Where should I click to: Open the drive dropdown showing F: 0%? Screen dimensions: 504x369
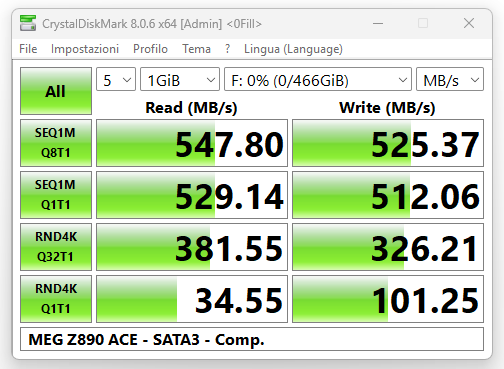[x=318, y=79]
